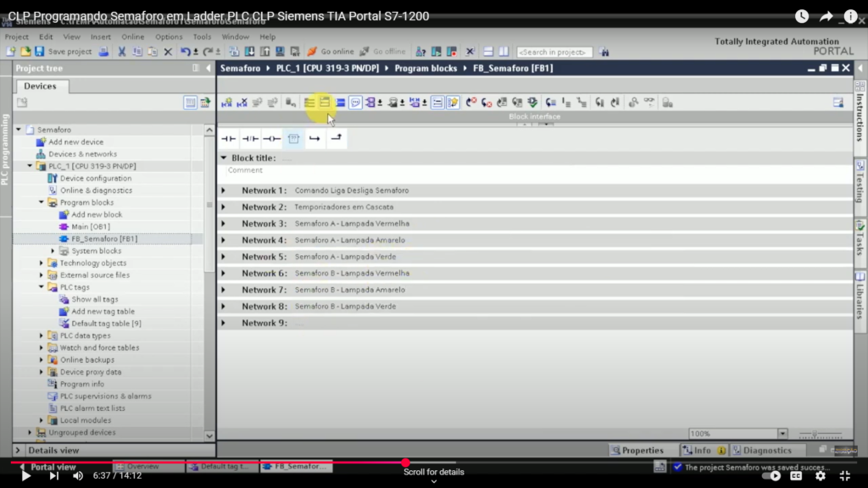Toggle the autoplay switch in player
Viewport: 868px width, 488px height.
pos(771,476)
